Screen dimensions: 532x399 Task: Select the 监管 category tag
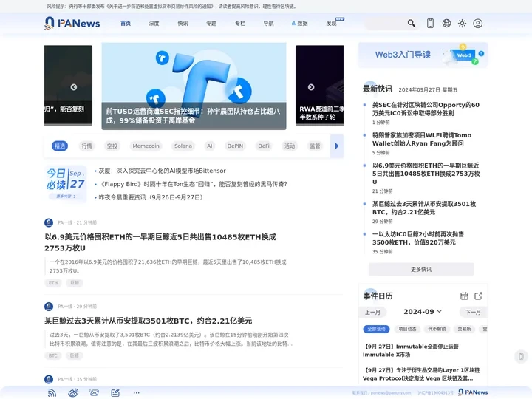click(x=315, y=146)
